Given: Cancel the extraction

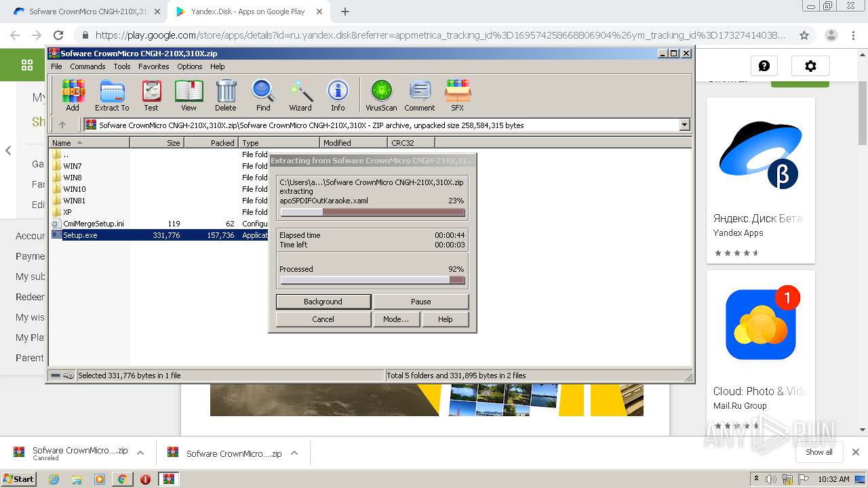Looking at the screenshot, I should click(x=323, y=319).
